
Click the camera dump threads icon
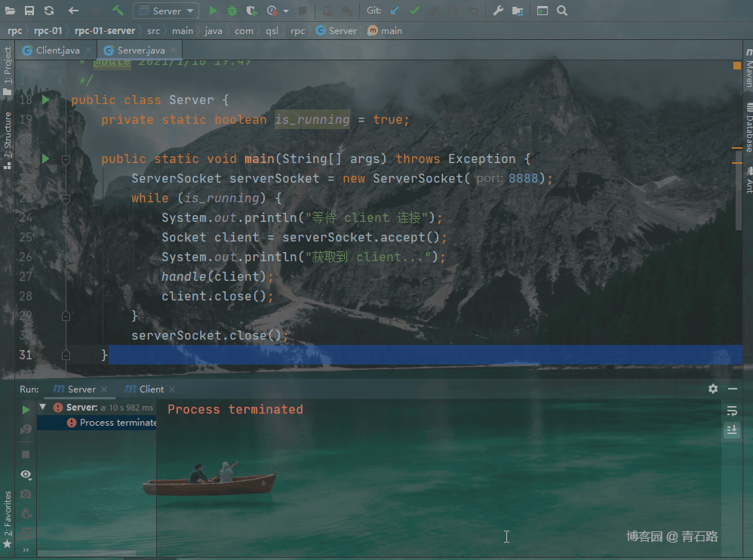coord(26,494)
